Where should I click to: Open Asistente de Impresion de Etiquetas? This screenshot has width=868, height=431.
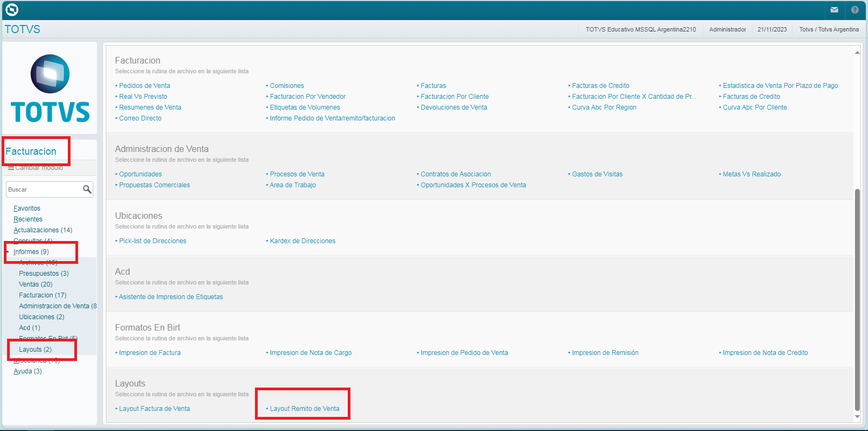171,297
